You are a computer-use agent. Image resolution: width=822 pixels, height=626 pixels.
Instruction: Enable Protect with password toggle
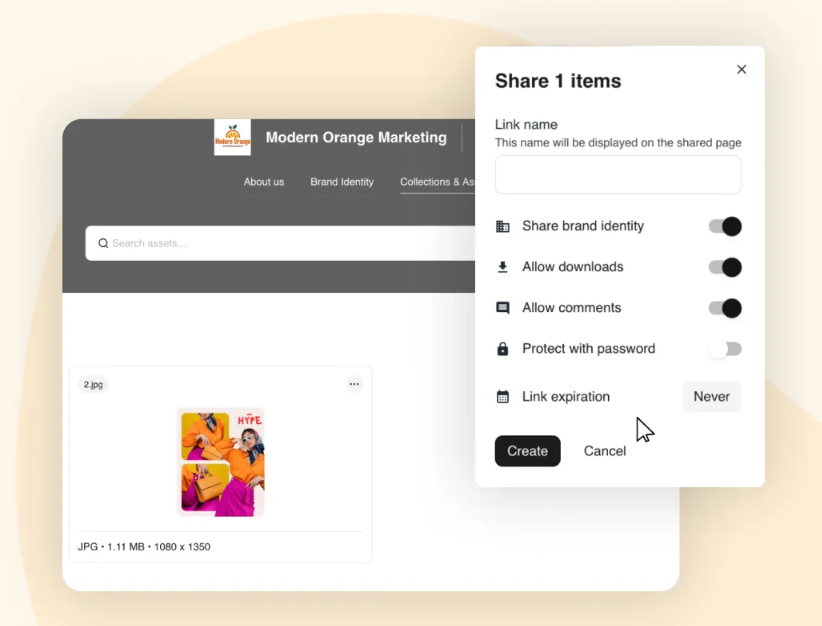725,349
